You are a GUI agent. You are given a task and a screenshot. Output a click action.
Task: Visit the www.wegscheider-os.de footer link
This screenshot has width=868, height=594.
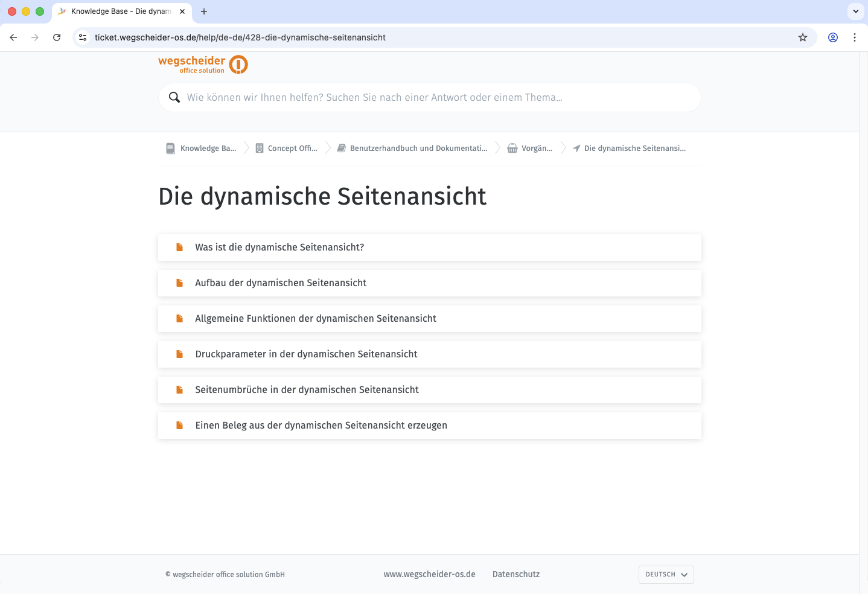coord(429,575)
